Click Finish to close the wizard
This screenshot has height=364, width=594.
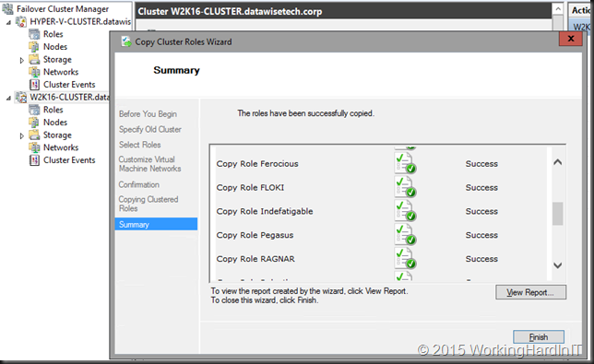539,336
